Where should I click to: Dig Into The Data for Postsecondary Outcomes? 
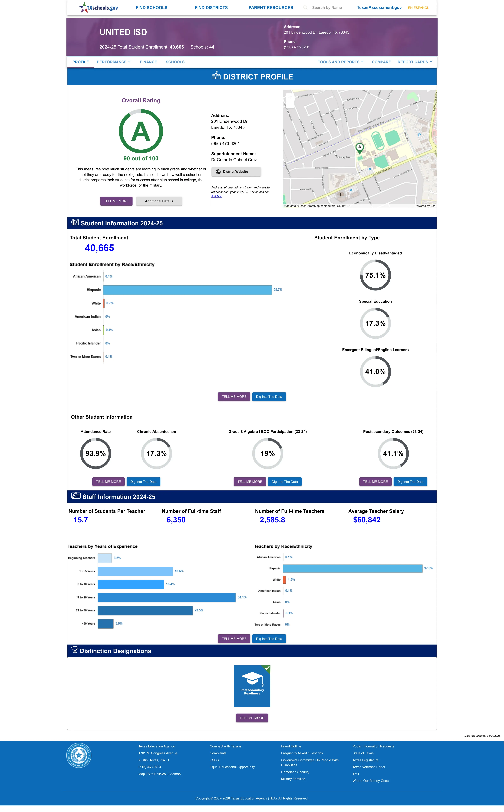tap(410, 482)
